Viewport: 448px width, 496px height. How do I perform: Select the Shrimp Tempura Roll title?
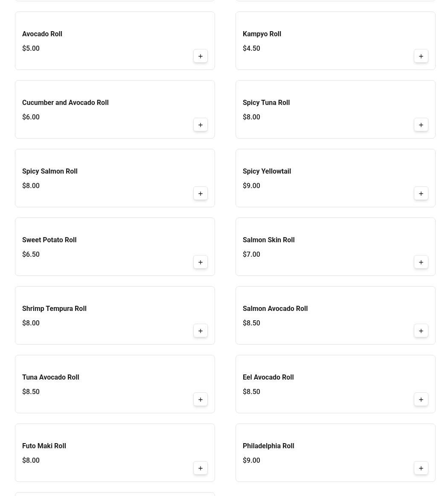point(54,308)
